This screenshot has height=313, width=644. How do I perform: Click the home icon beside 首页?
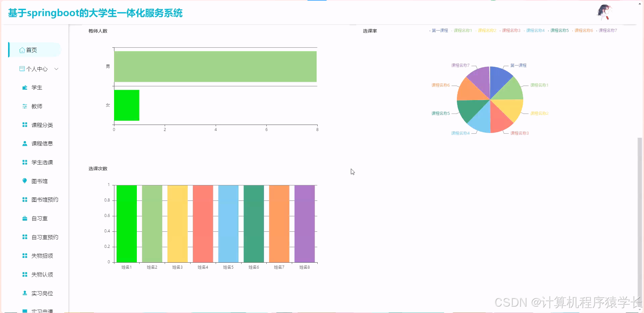22,50
